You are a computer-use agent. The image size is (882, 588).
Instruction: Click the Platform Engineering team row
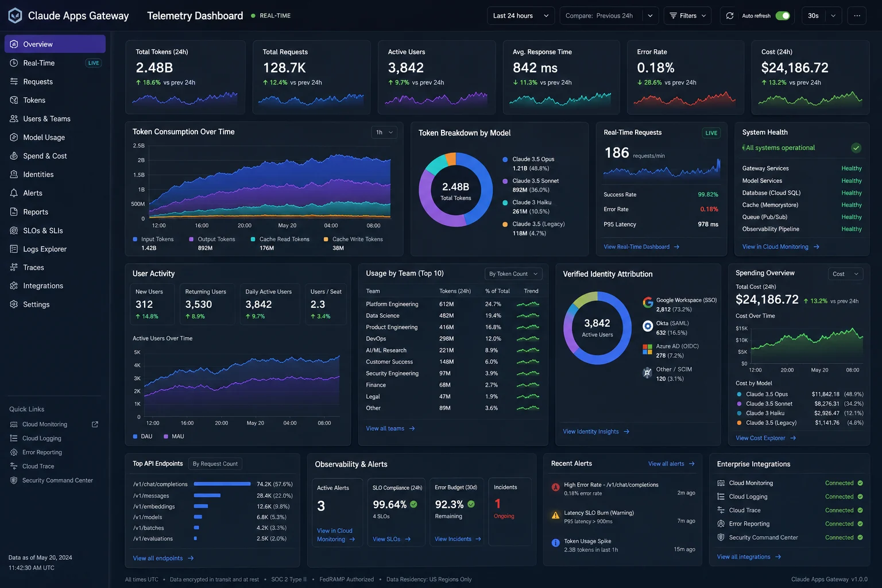tap(452, 304)
